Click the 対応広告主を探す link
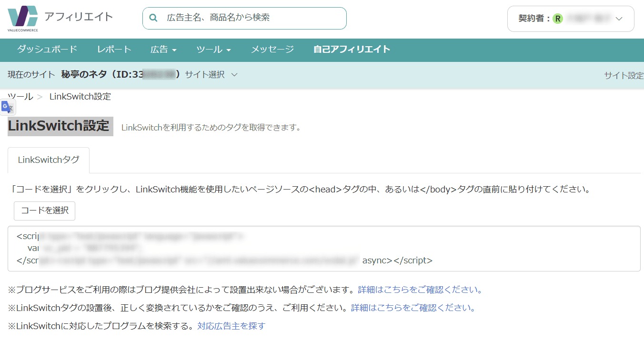 [231, 326]
